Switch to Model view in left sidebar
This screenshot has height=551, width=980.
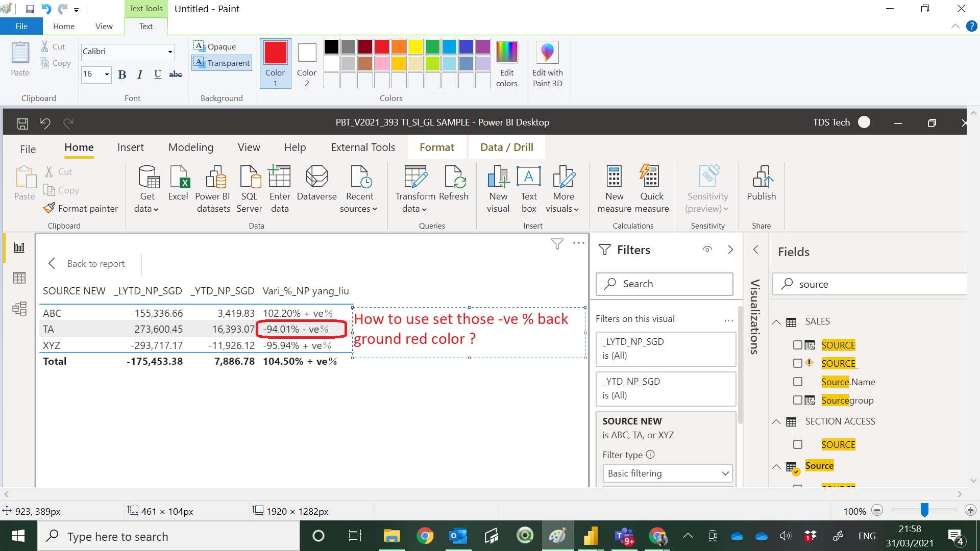[19, 309]
